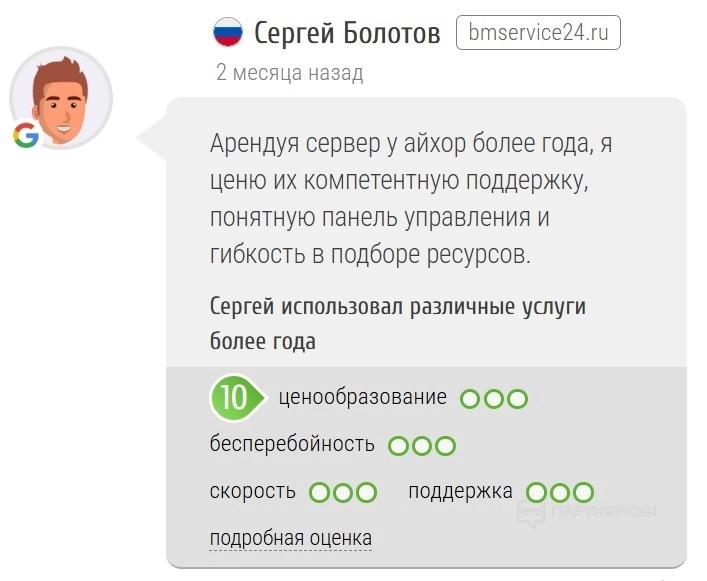Click the reviewer name Сергей Болотов
Image resolution: width=707 pixels, height=581 pixels.
347,34
